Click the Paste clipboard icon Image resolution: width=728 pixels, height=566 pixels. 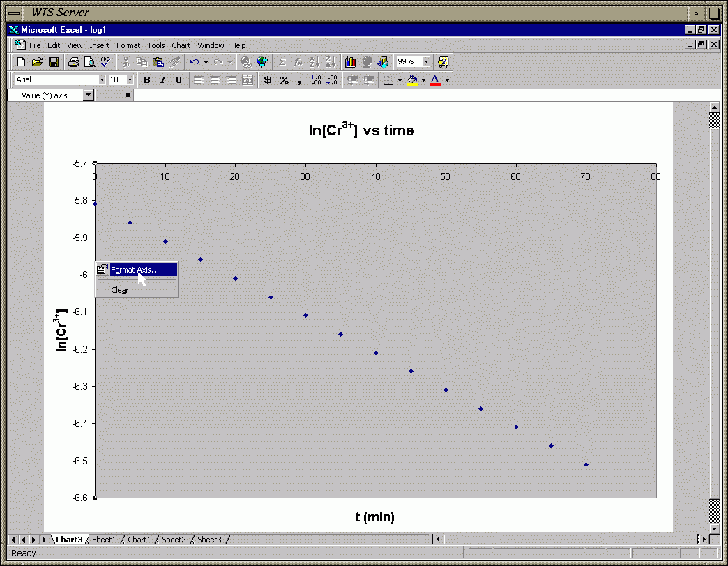click(x=158, y=62)
